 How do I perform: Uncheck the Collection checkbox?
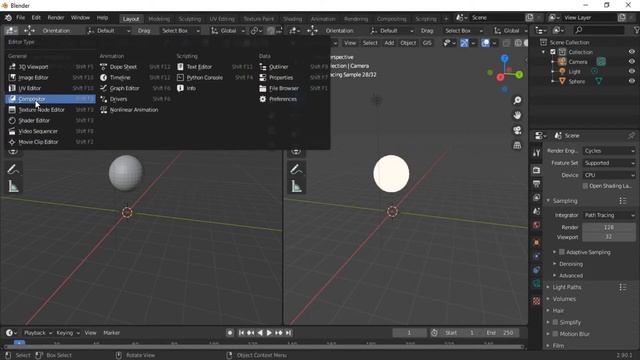(x=553, y=52)
